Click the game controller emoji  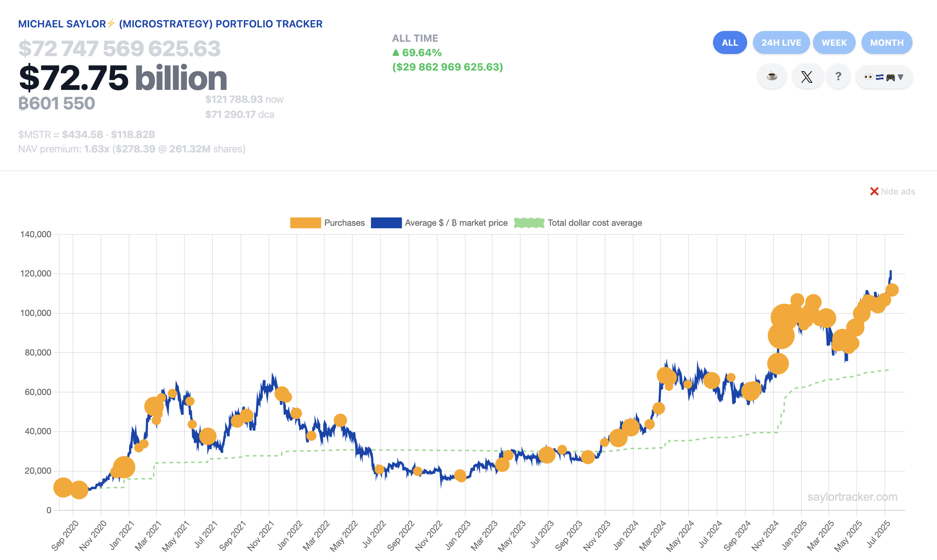[x=890, y=77]
